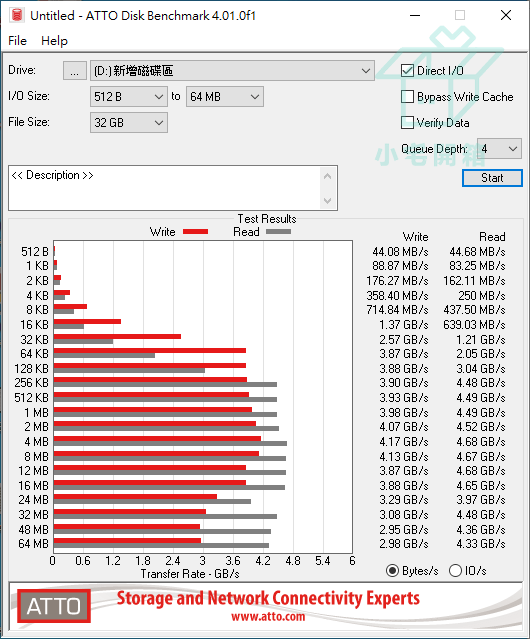Open the Help menu

point(54,41)
